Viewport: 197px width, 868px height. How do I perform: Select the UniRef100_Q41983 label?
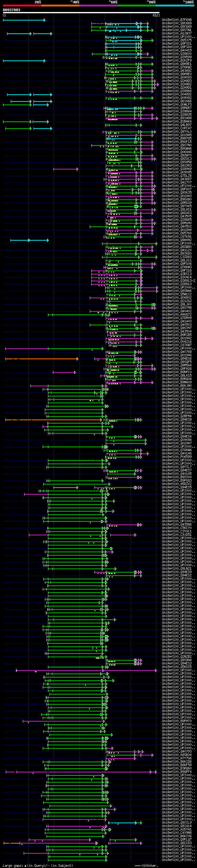click(x=177, y=165)
